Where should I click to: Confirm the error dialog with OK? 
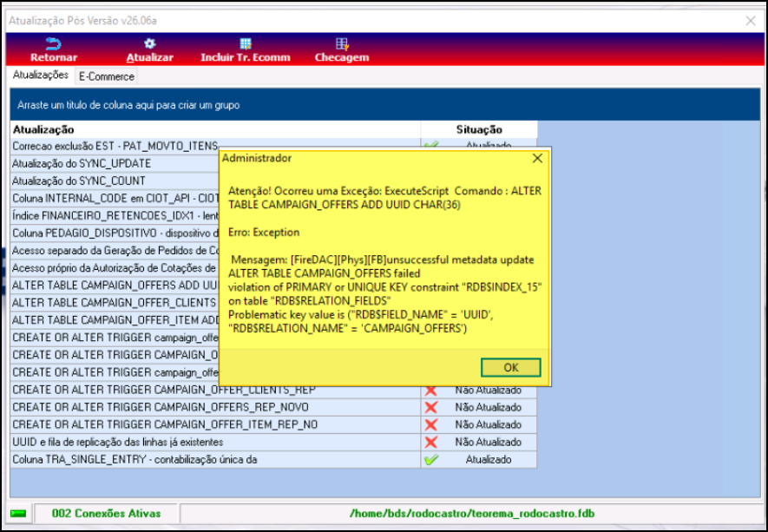pos(511,367)
